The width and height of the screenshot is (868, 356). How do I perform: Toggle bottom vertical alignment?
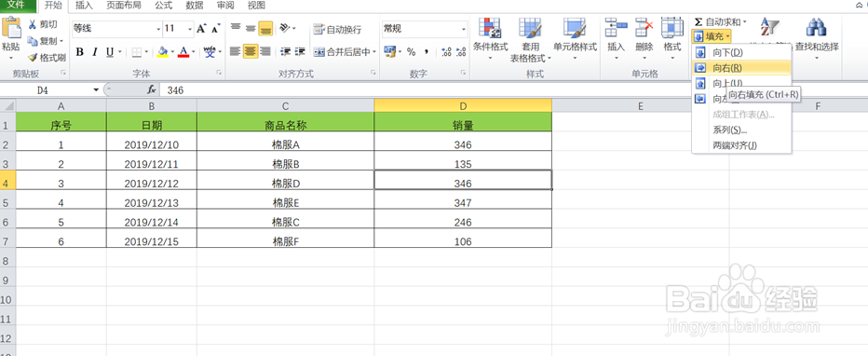(x=265, y=28)
